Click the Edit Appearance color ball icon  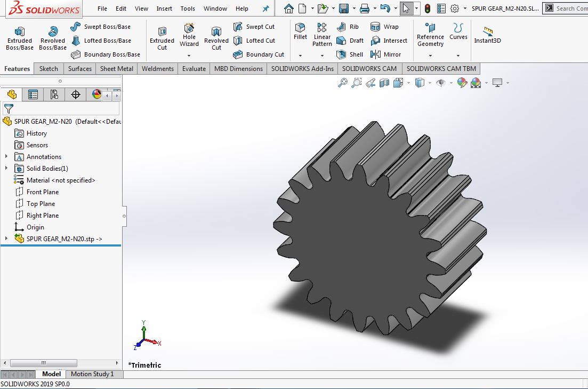[x=462, y=83]
